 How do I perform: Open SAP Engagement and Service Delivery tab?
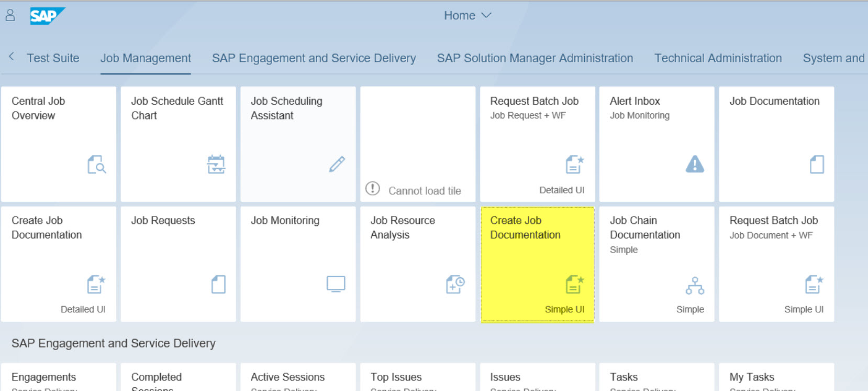click(314, 58)
